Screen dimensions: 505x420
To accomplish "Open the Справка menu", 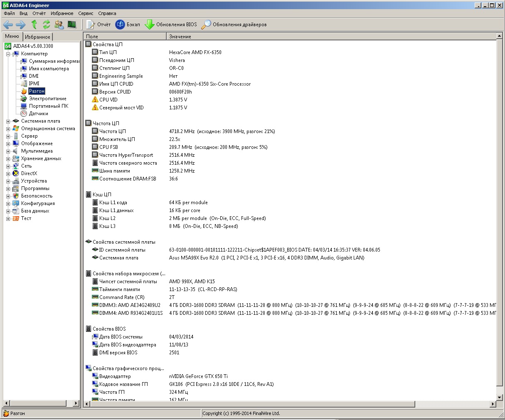I will [x=107, y=13].
